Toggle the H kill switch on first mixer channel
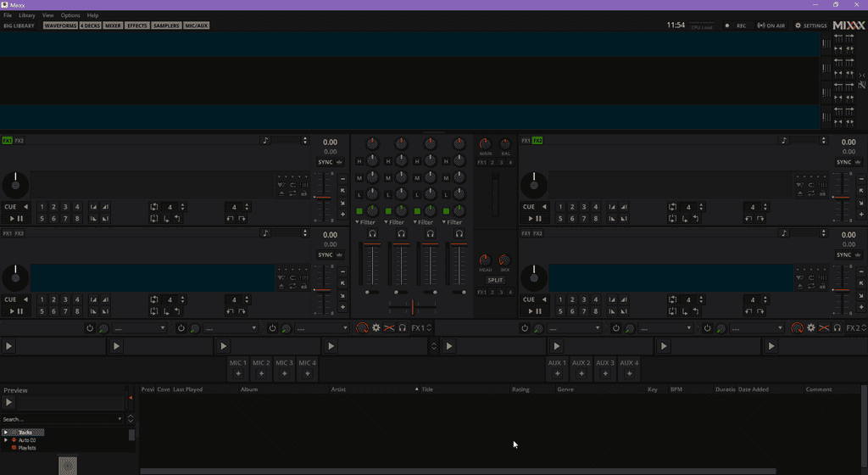Viewport: 868px width, 475px height. coord(359,161)
